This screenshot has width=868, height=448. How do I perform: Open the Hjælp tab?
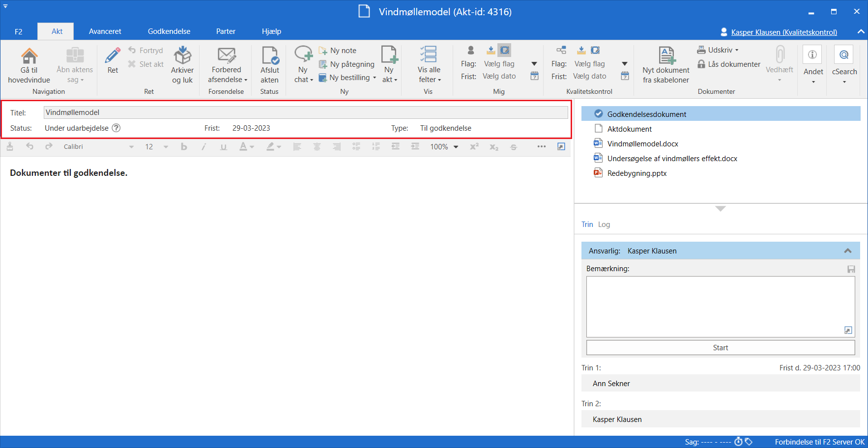pos(271,31)
